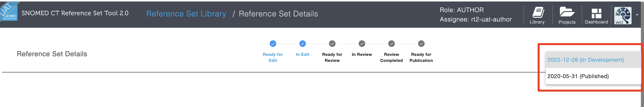Screen dimensions: 644x107
Task: Click the Ready for Edit checkmark circle
Action: tap(273, 44)
